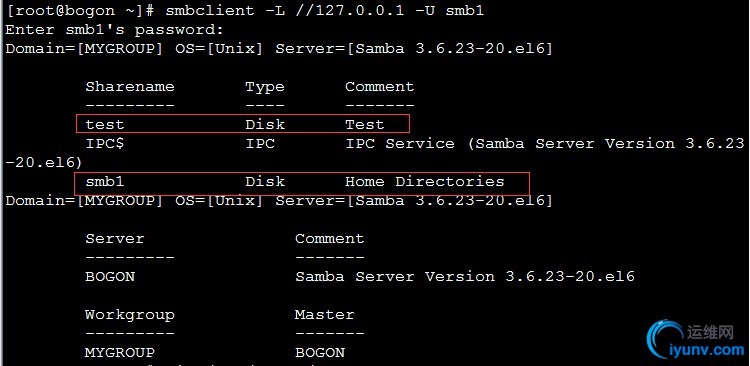750x366 pixels.
Task: Click the BOGON server entry
Action: coord(110,277)
